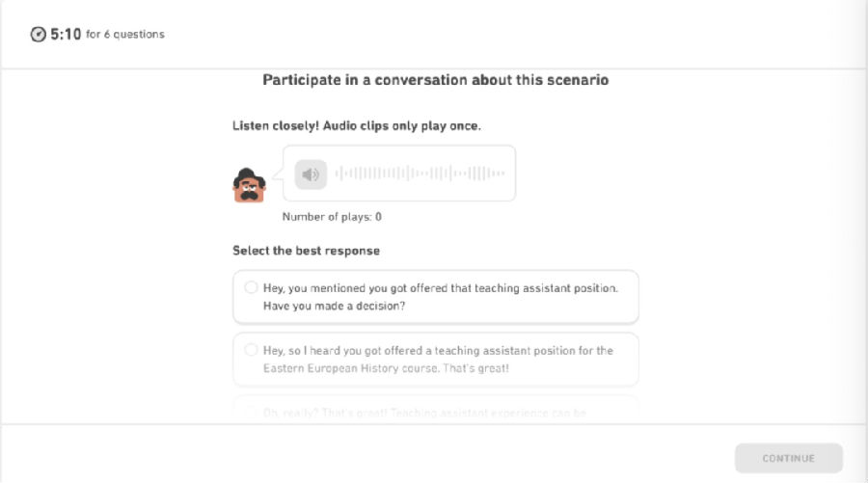Click the 'for 6 questions' label
868x483 pixels.
(125, 35)
